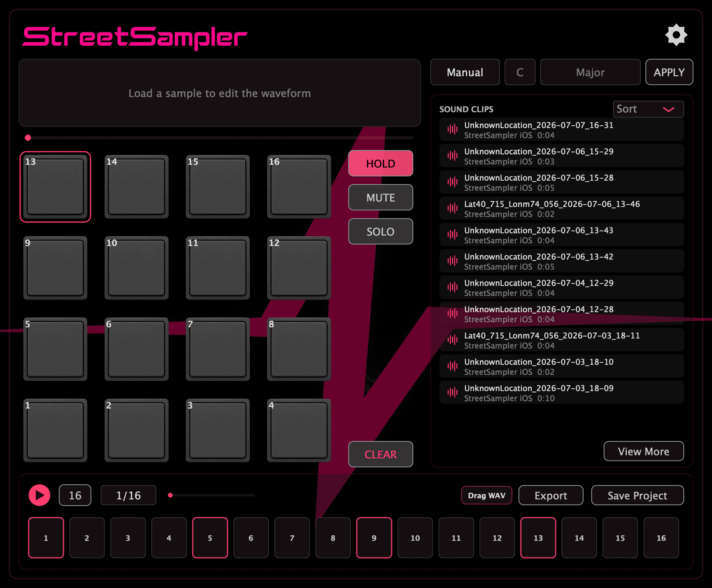
Task: Toggle sequencer step 5
Action: (210, 538)
